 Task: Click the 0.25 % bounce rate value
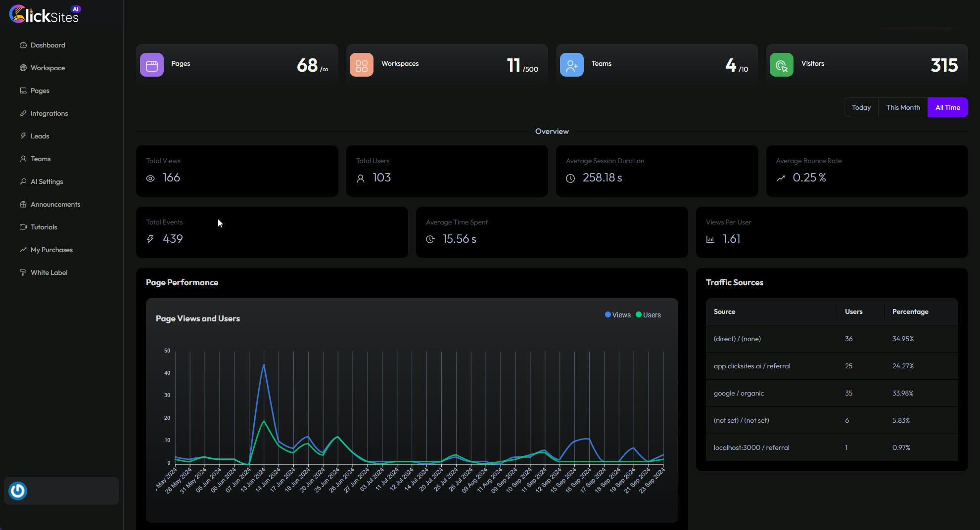coord(809,177)
